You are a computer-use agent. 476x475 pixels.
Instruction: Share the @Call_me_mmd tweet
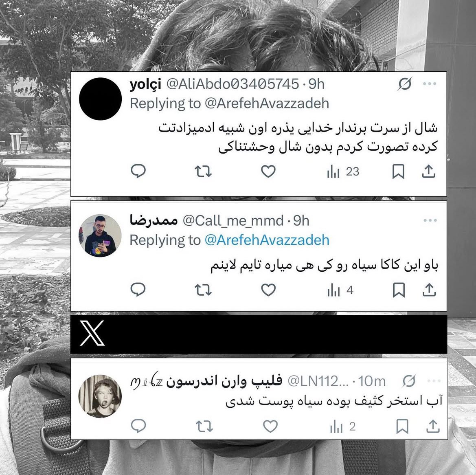pos(429,290)
